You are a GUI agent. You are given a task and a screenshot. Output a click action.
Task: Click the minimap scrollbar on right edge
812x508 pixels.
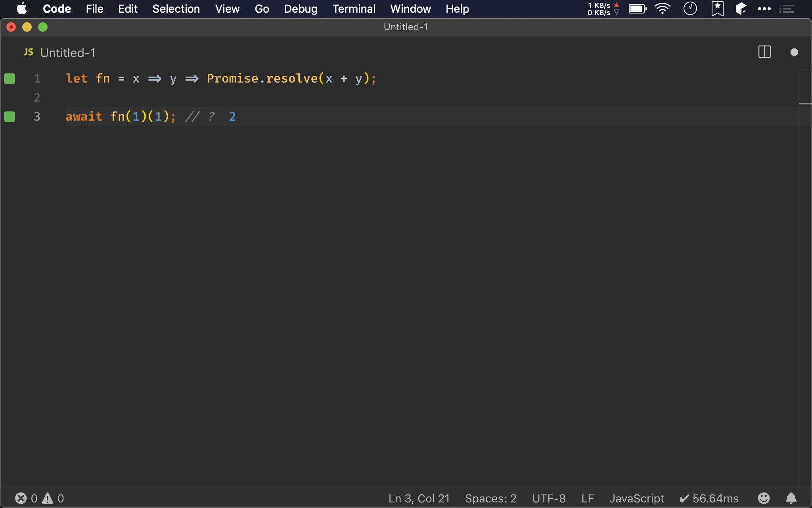[805, 104]
